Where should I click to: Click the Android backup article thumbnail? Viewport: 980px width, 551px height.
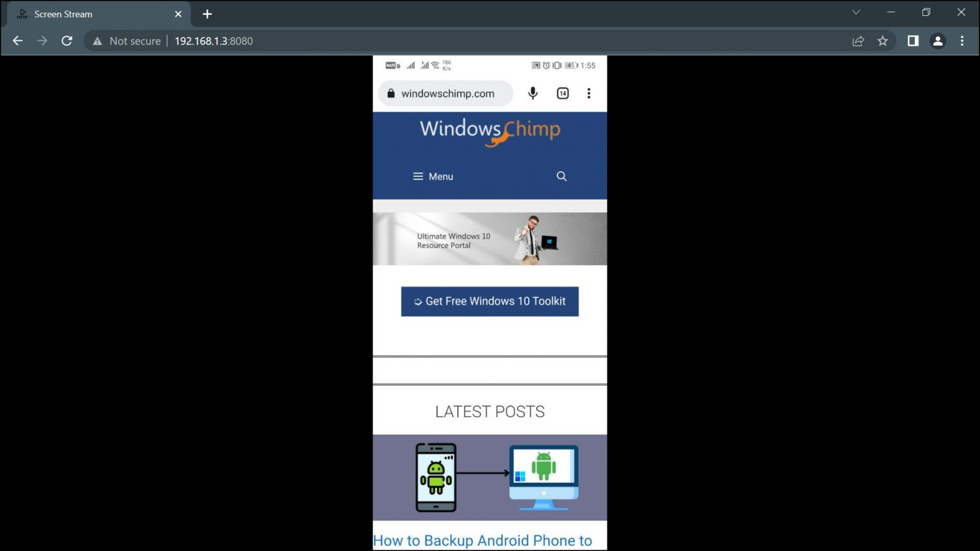click(x=489, y=477)
